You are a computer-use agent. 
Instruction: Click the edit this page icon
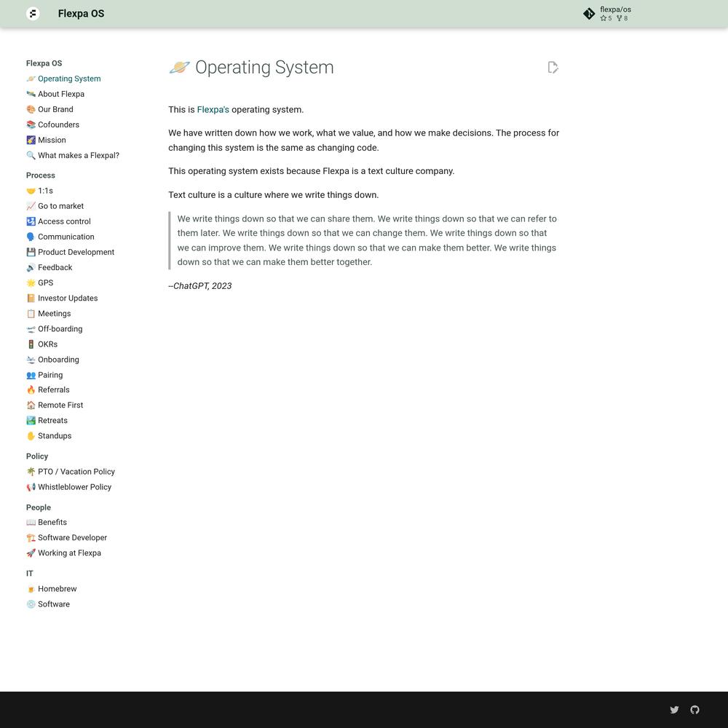pos(553,67)
